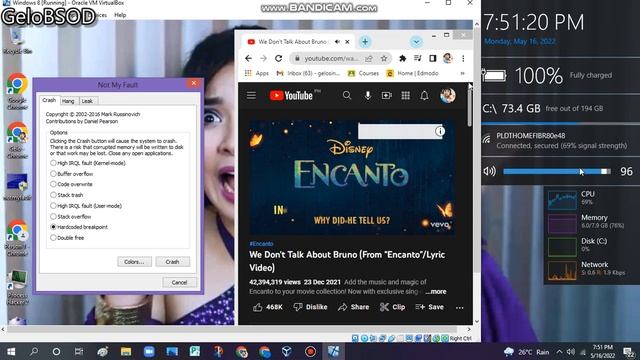
Task: Open YouTube account avatar
Action: [448, 96]
